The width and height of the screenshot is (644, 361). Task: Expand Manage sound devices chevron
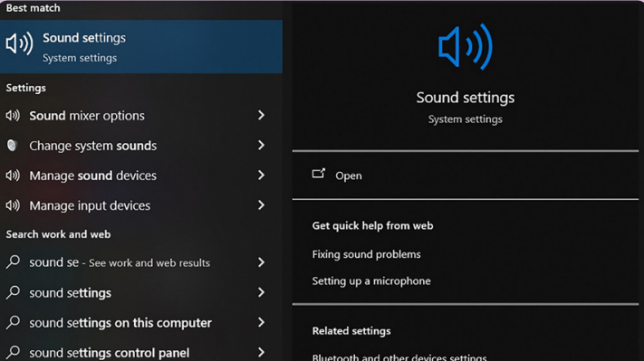tap(261, 176)
